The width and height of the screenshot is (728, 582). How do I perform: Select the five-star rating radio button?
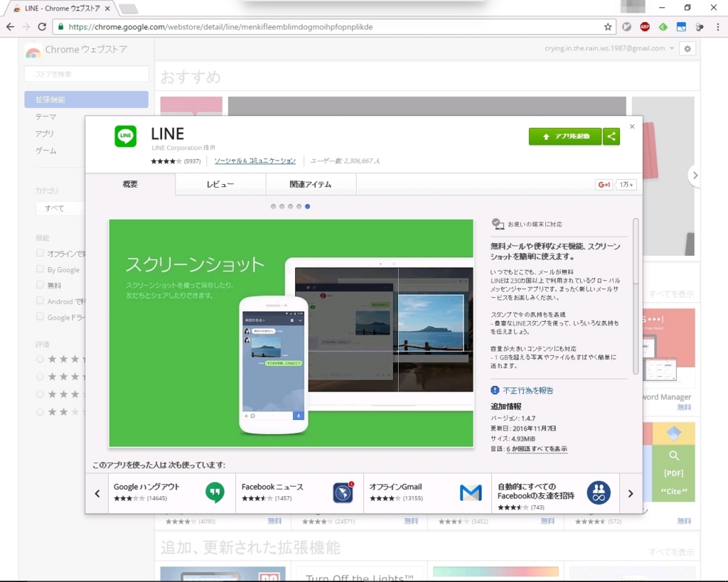41,359
